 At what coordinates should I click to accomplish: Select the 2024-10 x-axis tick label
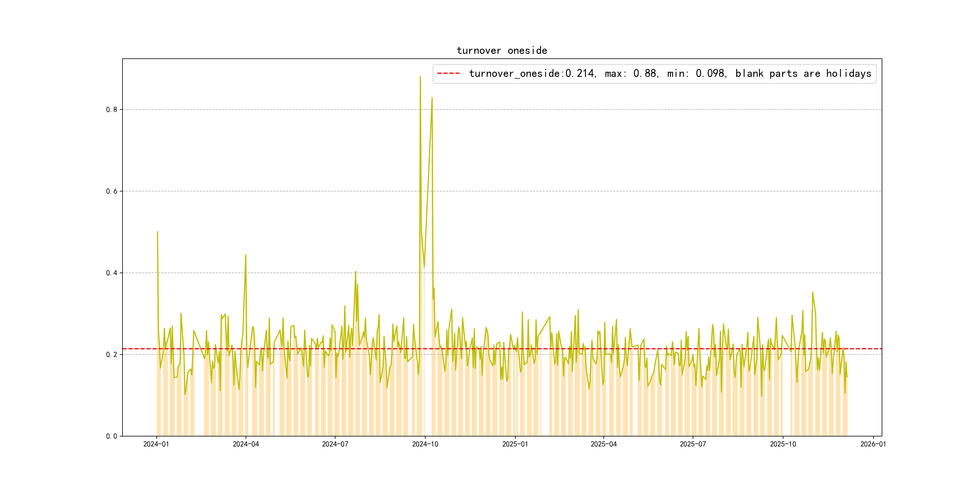[x=425, y=444]
